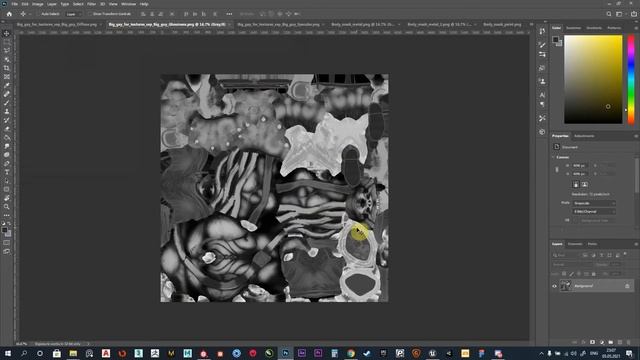
Task: Switch to the Body_mask_paint.png document tab
Action: pyautogui.click(x=502, y=24)
